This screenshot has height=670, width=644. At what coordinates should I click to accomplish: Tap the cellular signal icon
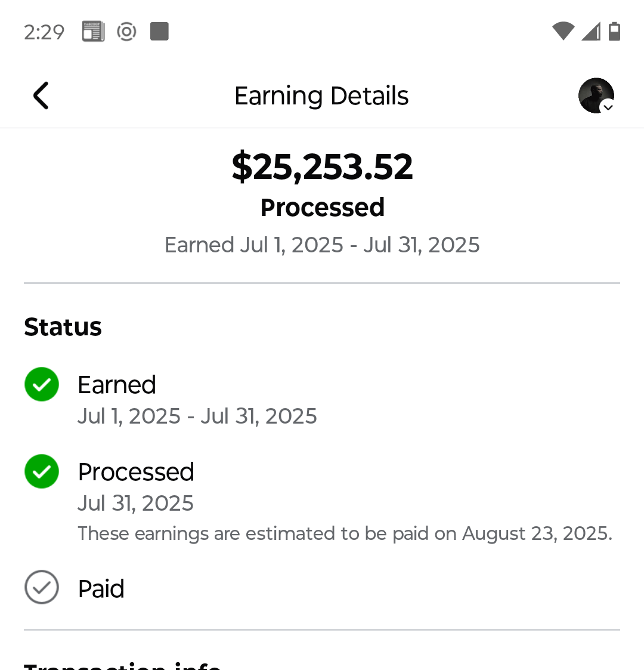pyautogui.click(x=590, y=32)
